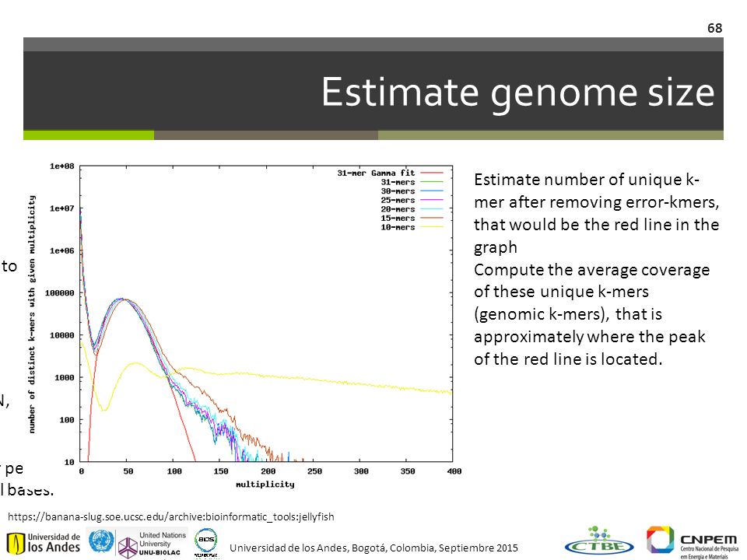Click the paragraph starting Compute the average coverage
Image resolution: width=747 pixels, height=560 pixels.
tap(591, 314)
